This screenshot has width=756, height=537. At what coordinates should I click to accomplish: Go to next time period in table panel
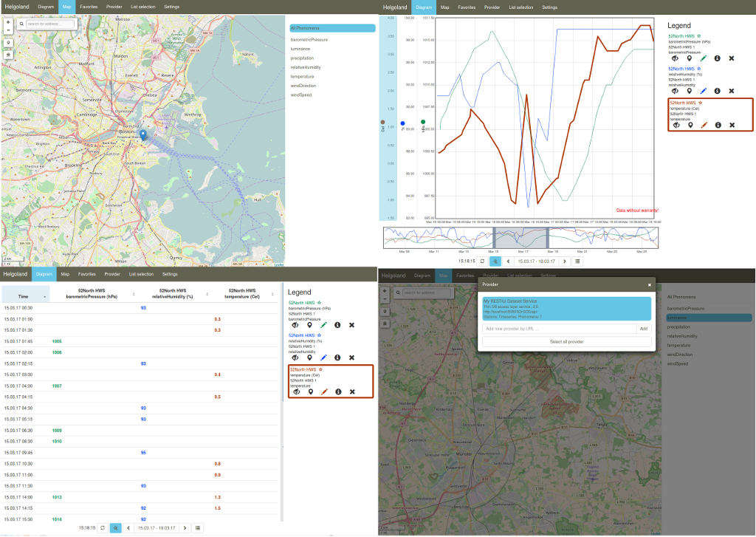pyautogui.click(x=185, y=528)
